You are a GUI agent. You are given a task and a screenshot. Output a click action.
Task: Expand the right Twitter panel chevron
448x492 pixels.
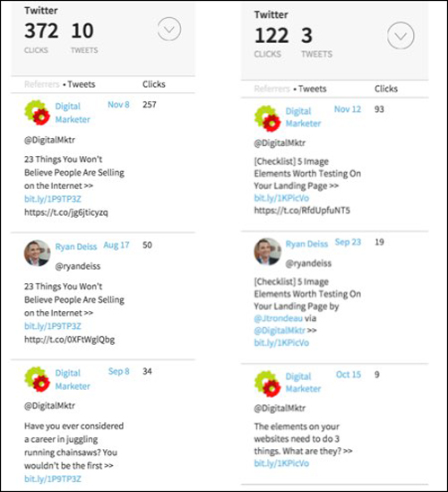click(401, 36)
